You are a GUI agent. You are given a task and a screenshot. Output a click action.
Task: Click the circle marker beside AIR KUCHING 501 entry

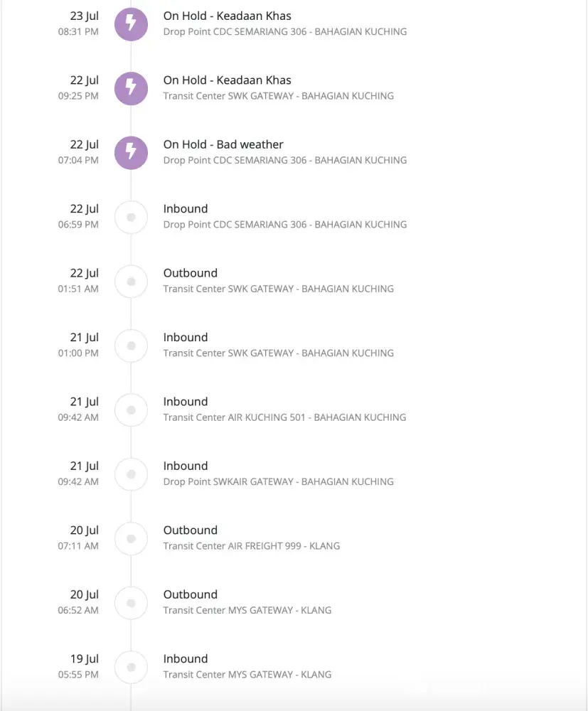click(131, 410)
